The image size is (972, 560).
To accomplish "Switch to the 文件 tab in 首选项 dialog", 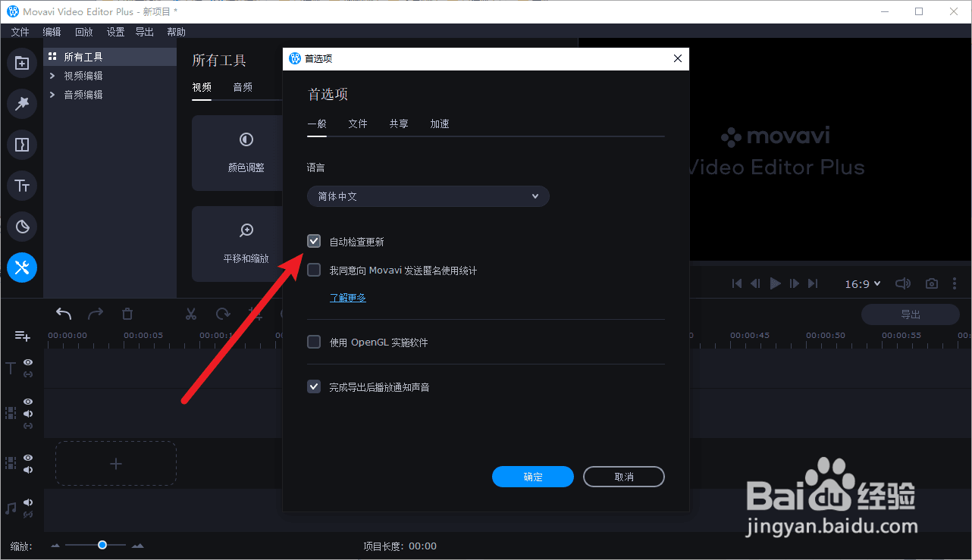I will pyautogui.click(x=358, y=124).
